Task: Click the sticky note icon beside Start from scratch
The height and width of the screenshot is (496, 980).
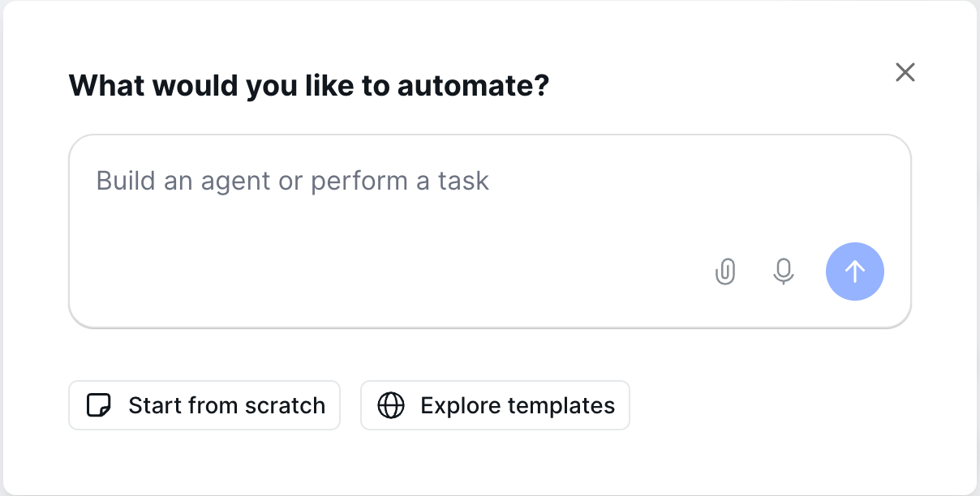Action: click(x=98, y=405)
